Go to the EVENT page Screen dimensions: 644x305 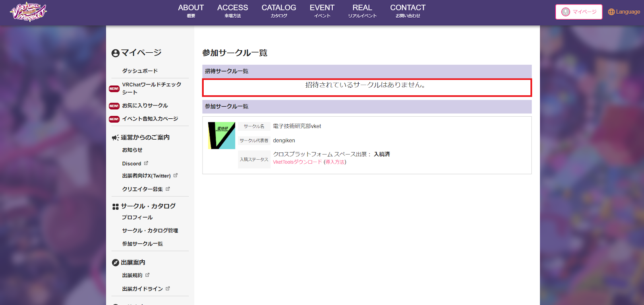click(x=322, y=11)
